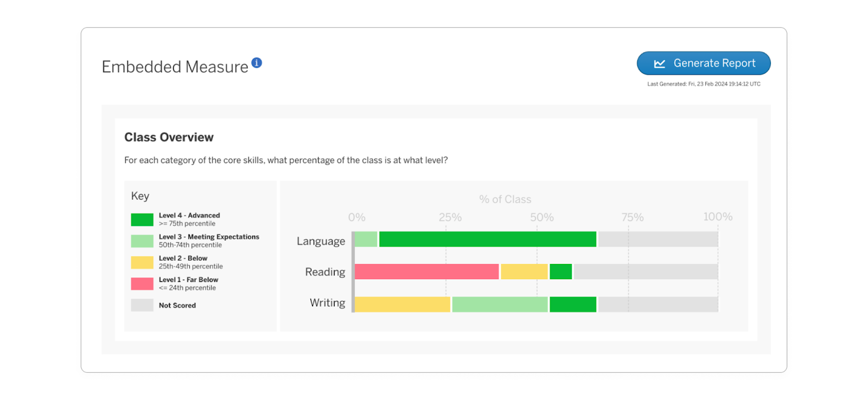Click the Class Overview heading
Image resolution: width=868 pixels, height=400 pixels.
point(169,137)
